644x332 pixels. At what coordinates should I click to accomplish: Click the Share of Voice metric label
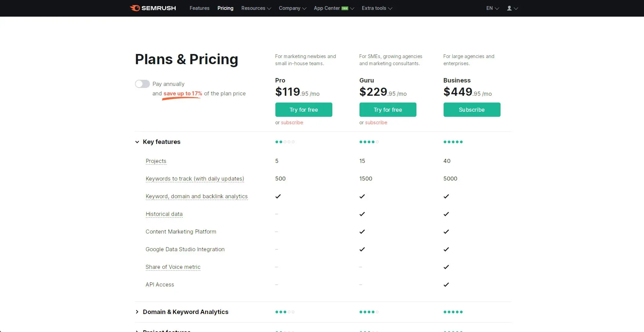coord(173,267)
